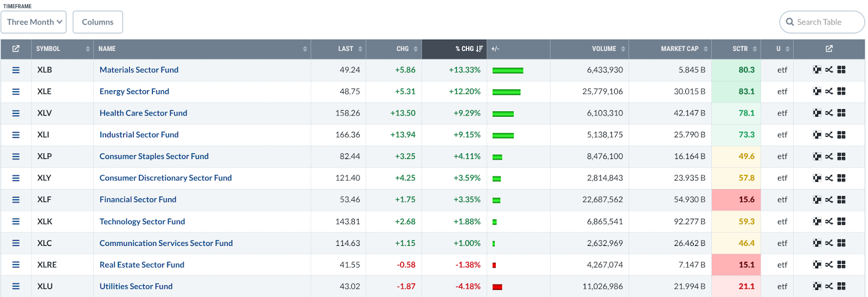This screenshot has height=297, width=868.
Task: Click the Columns button
Action: pyautogui.click(x=98, y=22)
